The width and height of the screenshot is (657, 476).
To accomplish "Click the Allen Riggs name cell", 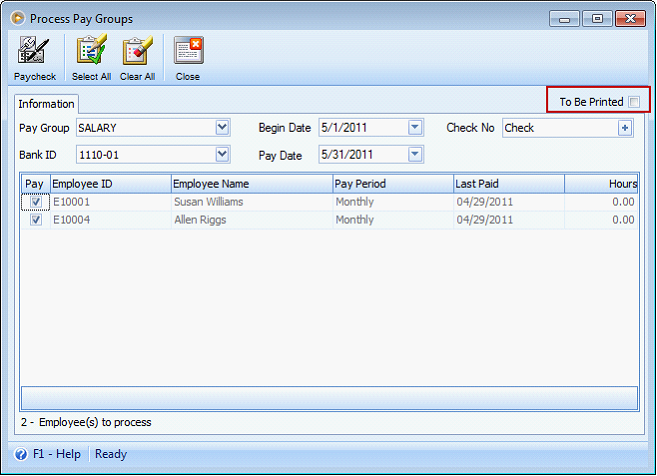I will pos(252,220).
